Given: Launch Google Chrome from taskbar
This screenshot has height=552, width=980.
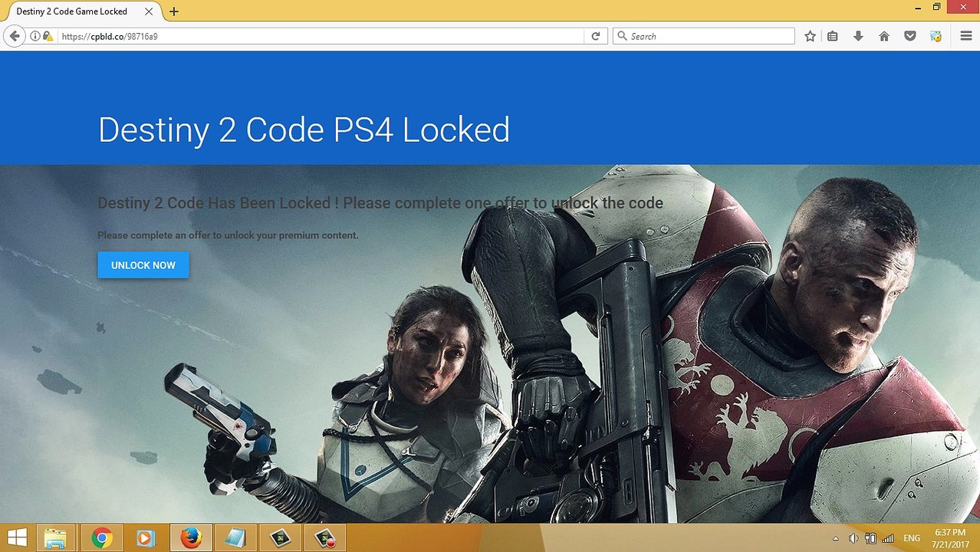Looking at the screenshot, I should [x=101, y=538].
